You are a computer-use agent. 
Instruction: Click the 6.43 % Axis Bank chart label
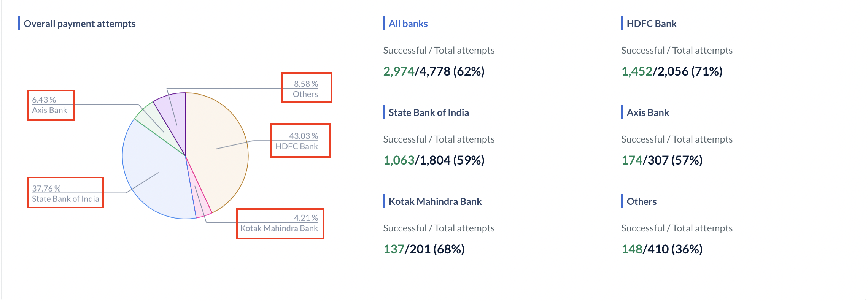[x=49, y=105]
